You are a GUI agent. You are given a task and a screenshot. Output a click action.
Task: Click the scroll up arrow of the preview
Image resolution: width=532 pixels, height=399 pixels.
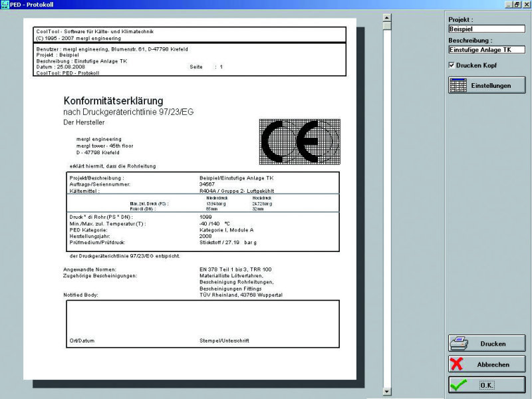[387, 18]
